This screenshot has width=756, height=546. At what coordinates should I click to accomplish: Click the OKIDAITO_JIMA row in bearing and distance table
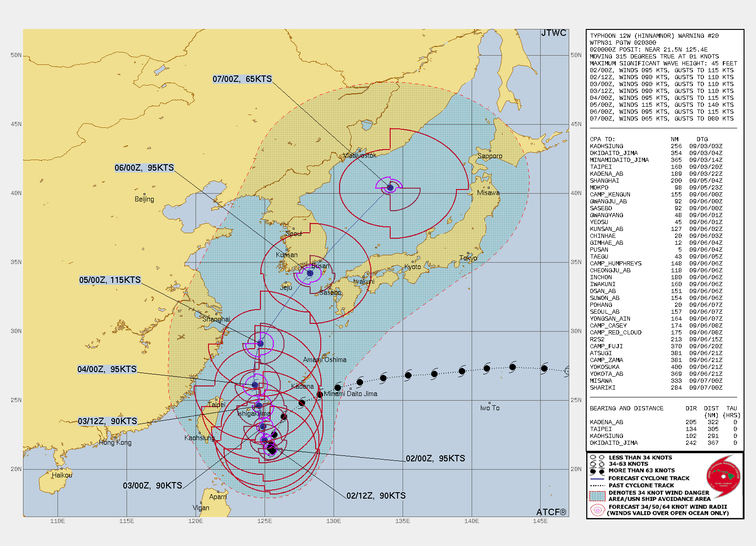tap(664, 443)
